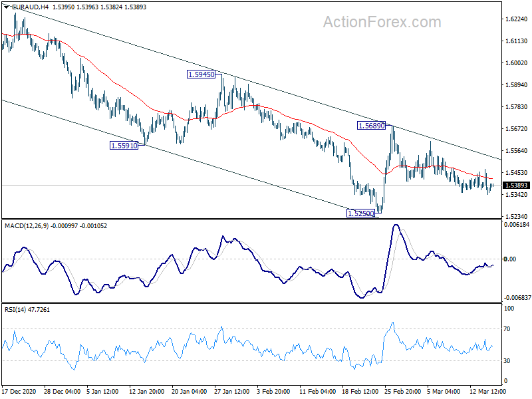Image resolution: width=532 pixels, height=399 pixels.
Task: Click the 1.61130 price axis value
Action: (517, 41)
